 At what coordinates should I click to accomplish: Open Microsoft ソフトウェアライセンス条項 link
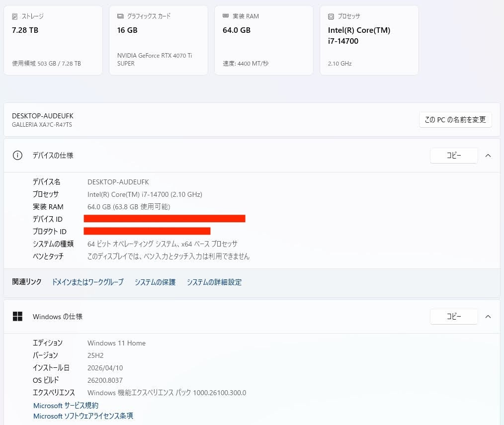coord(83,416)
